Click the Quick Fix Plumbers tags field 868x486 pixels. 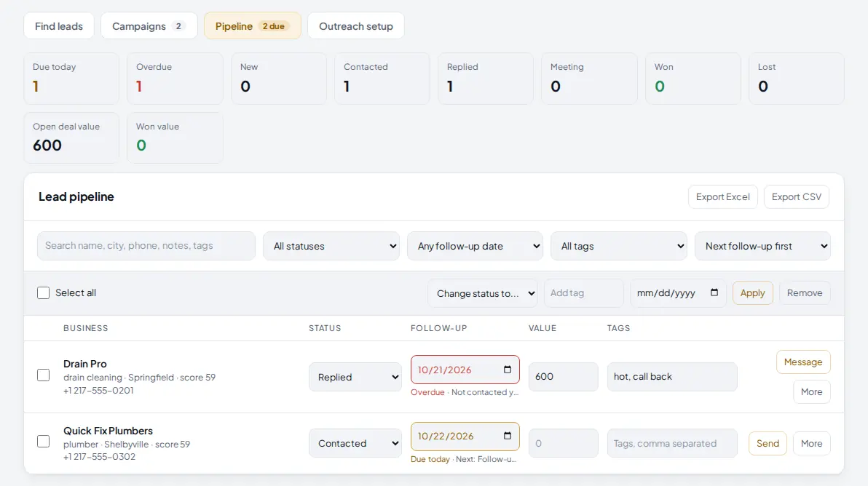coord(672,443)
